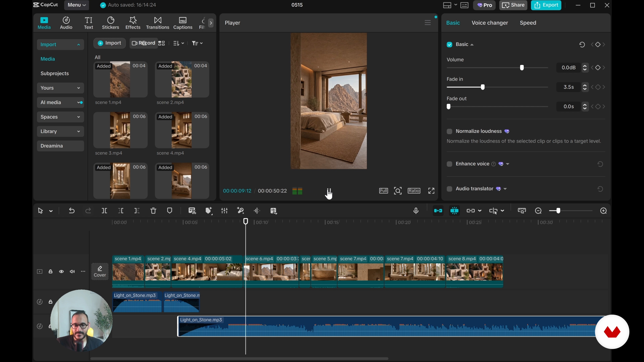Screen dimensions: 644x362
Task: Delete the portion right of the playhead
Action: (137, 211)
